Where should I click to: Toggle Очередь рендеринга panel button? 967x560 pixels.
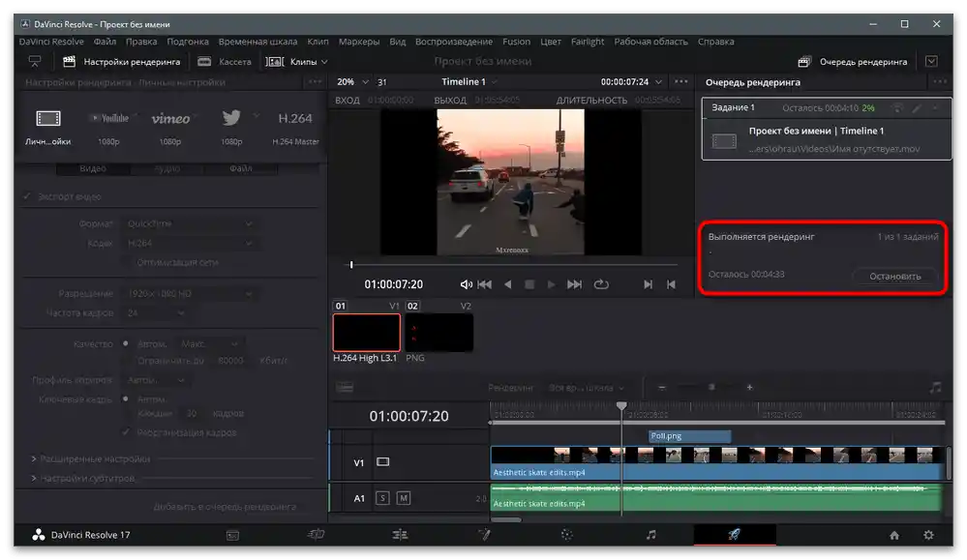(853, 62)
